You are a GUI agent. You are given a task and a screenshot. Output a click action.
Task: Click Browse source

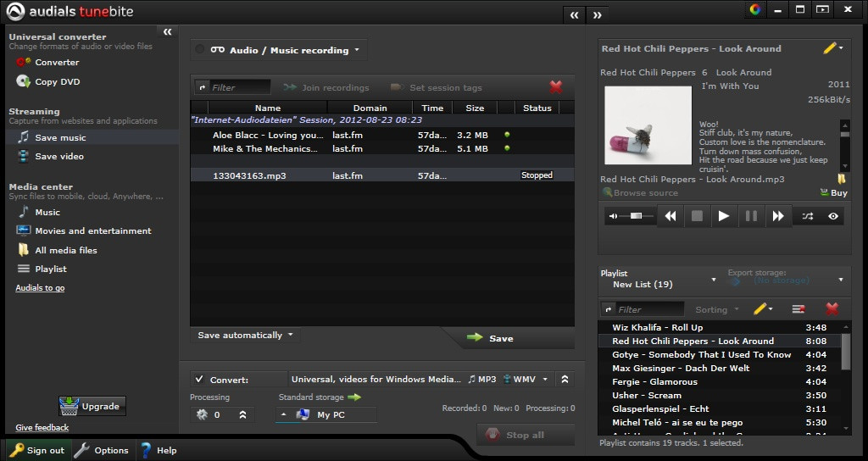640,192
